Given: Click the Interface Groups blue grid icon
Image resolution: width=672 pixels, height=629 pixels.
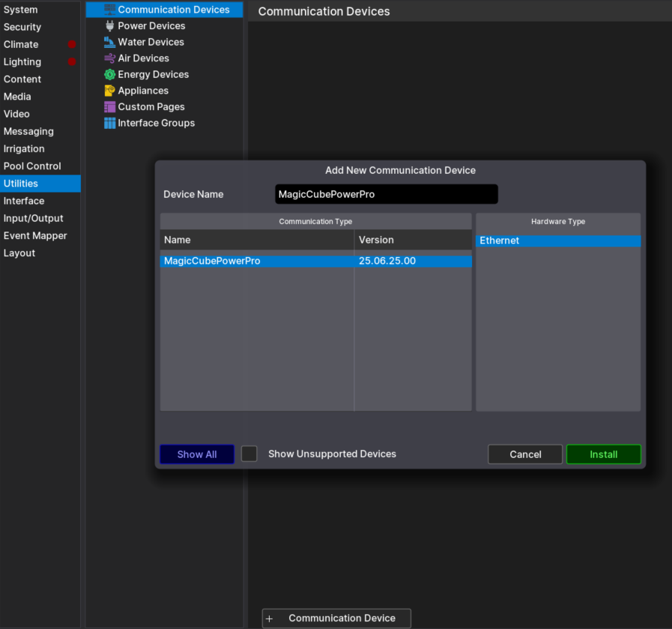Looking at the screenshot, I should click(109, 123).
